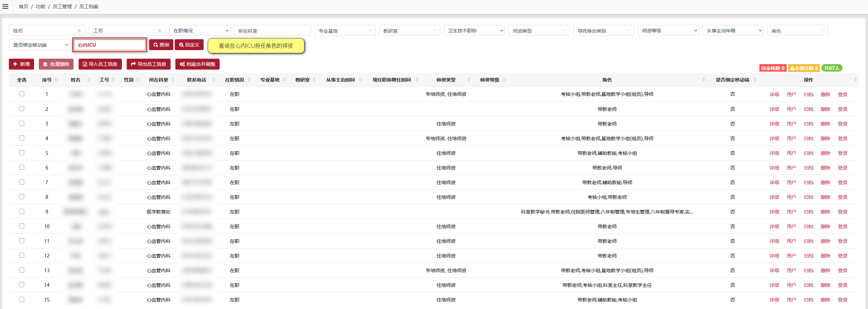Sort table by 教研室 column arrows
The height and width of the screenshot is (309, 868).
pyautogui.click(x=314, y=80)
